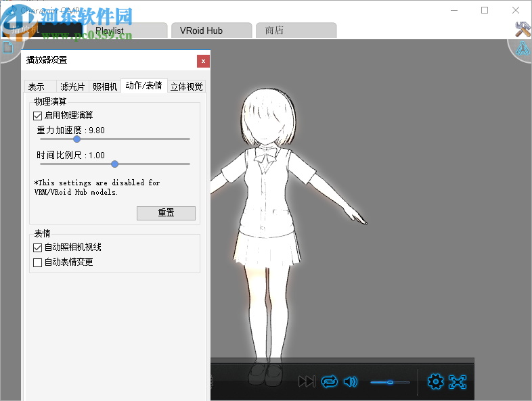
Task: Open the tools hammer icon
Action: 523,30
